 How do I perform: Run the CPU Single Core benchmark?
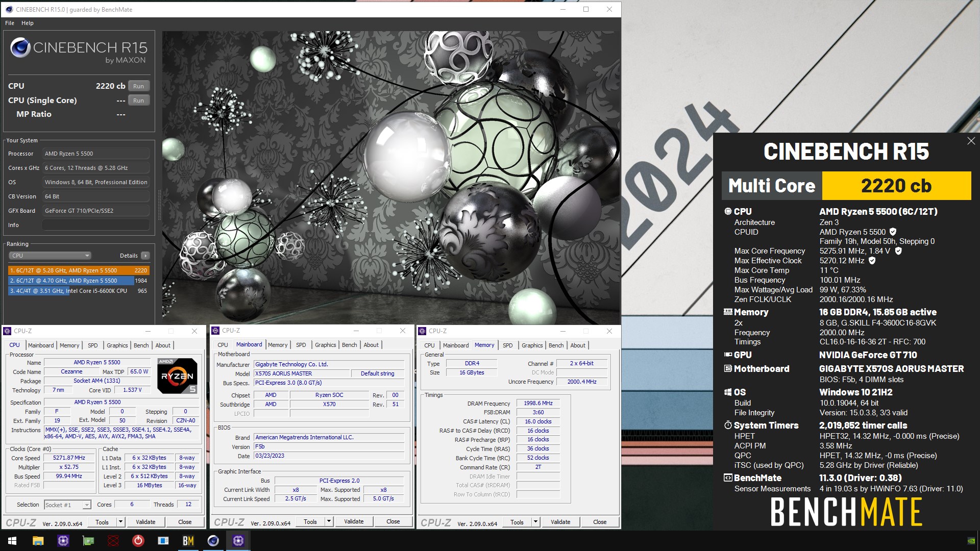point(139,101)
